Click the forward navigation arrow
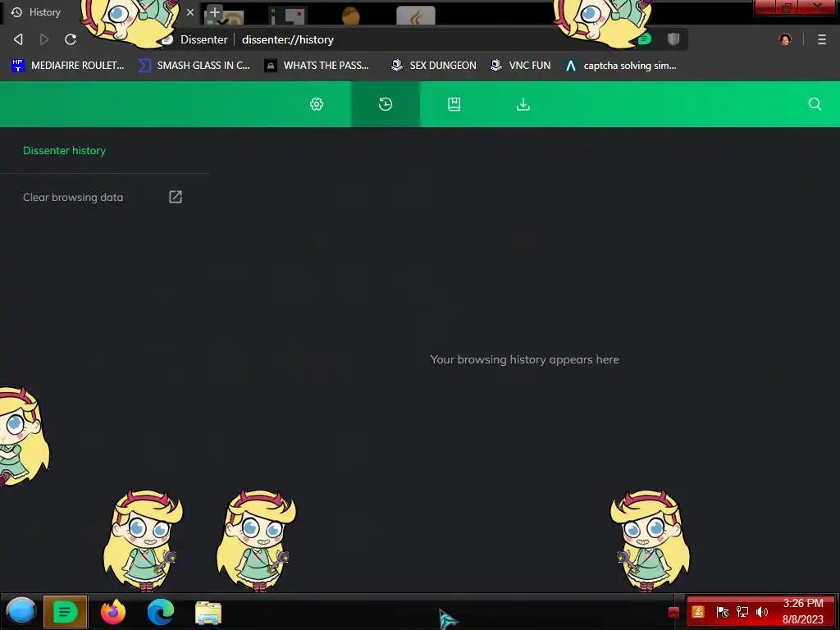 [x=44, y=39]
